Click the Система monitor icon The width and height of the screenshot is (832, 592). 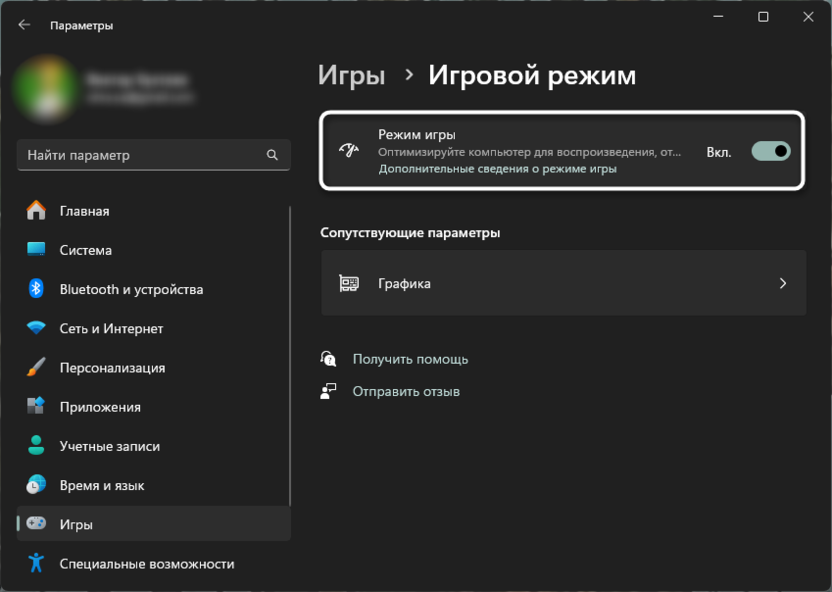pyautogui.click(x=36, y=250)
